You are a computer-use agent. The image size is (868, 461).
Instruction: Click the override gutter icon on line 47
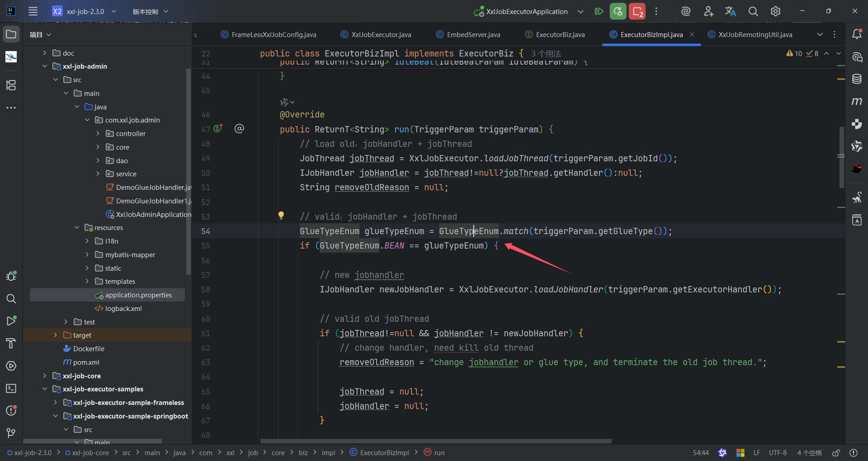[x=218, y=129]
